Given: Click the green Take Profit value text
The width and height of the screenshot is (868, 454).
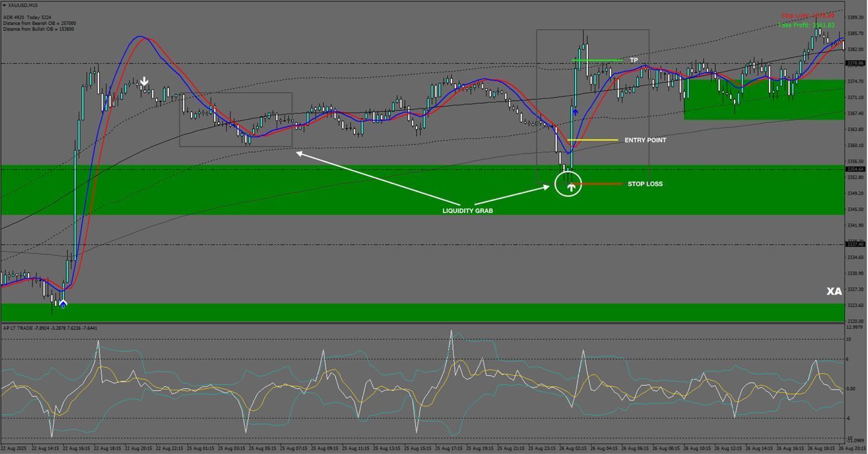Looking at the screenshot, I should tap(806, 26).
